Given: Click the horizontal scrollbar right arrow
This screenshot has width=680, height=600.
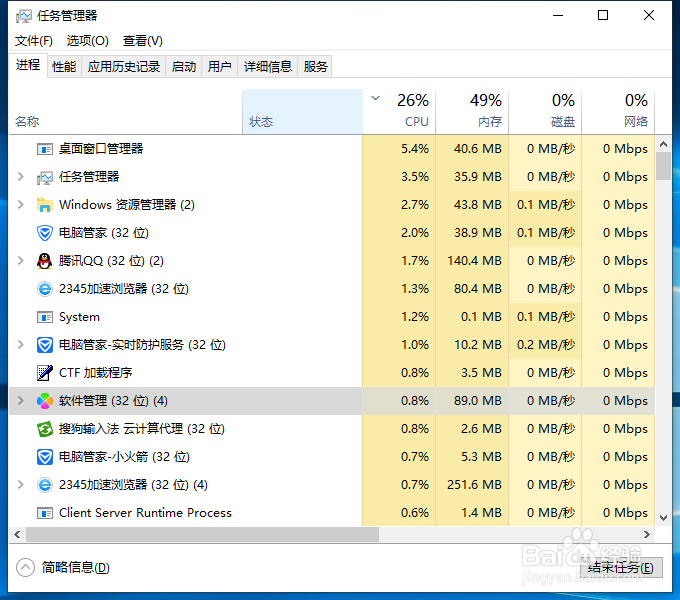Looking at the screenshot, I should click(x=647, y=535).
